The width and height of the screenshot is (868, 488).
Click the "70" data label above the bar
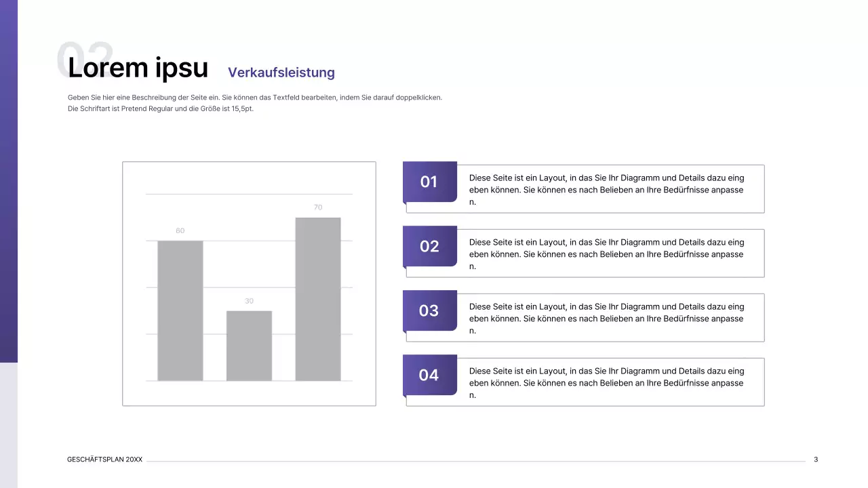318,207
